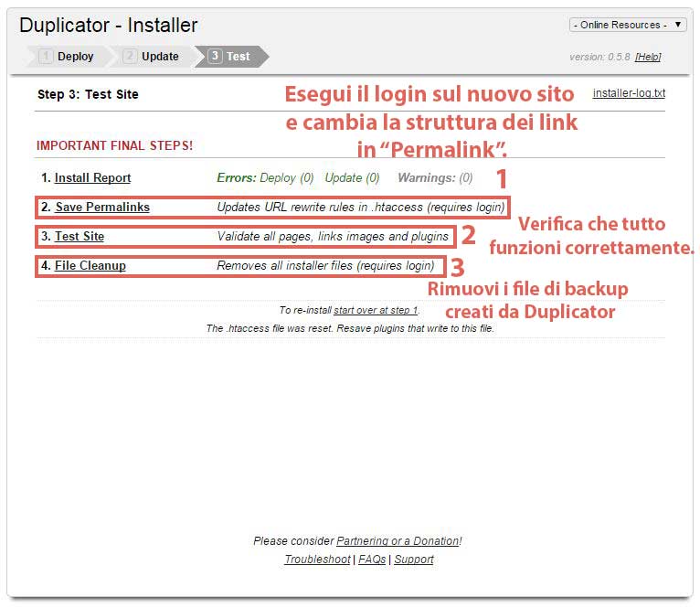Image resolution: width=700 pixels, height=608 pixels.
Task: Click the 'Duplicator - Installer' title
Action: tap(109, 25)
